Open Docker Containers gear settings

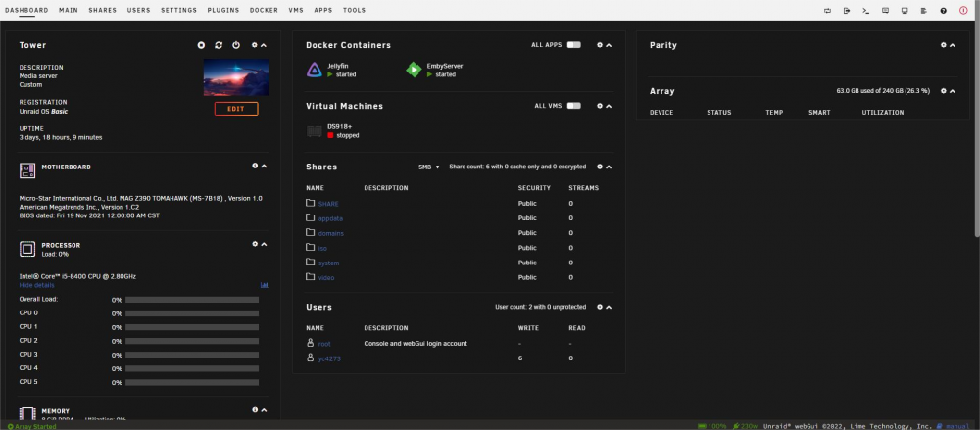(600, 45)
